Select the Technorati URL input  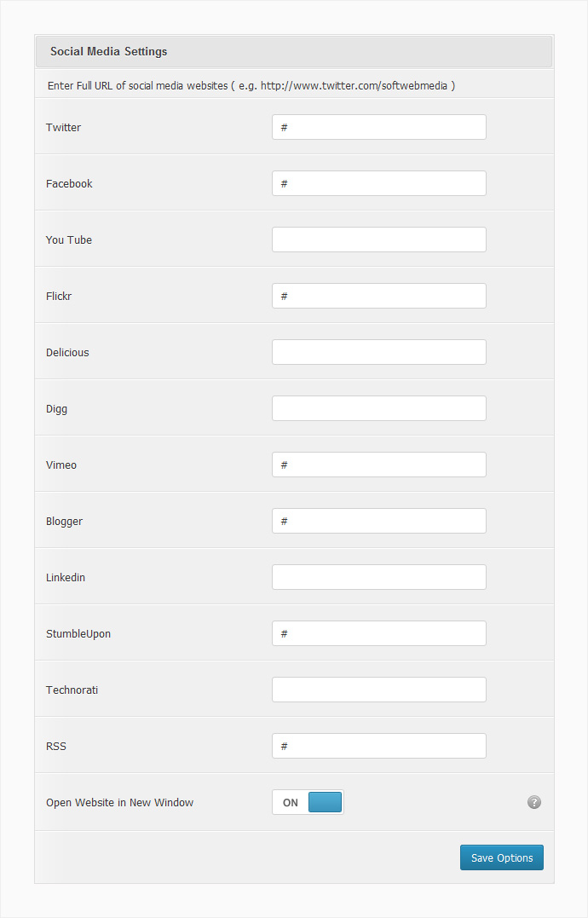[x=379, y=689]
